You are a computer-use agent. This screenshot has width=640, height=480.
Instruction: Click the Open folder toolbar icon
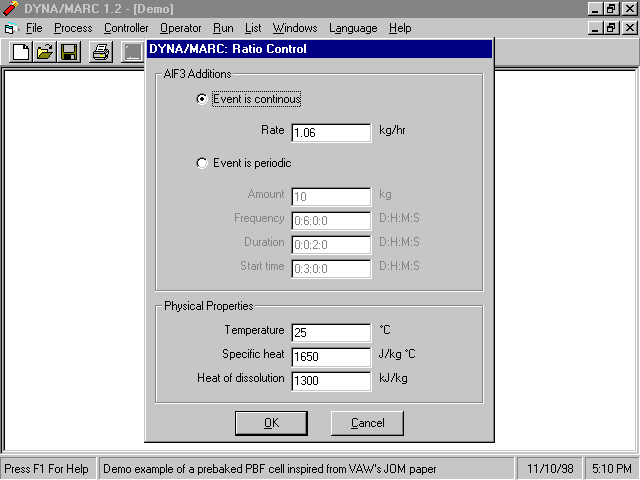click(45, 52)
